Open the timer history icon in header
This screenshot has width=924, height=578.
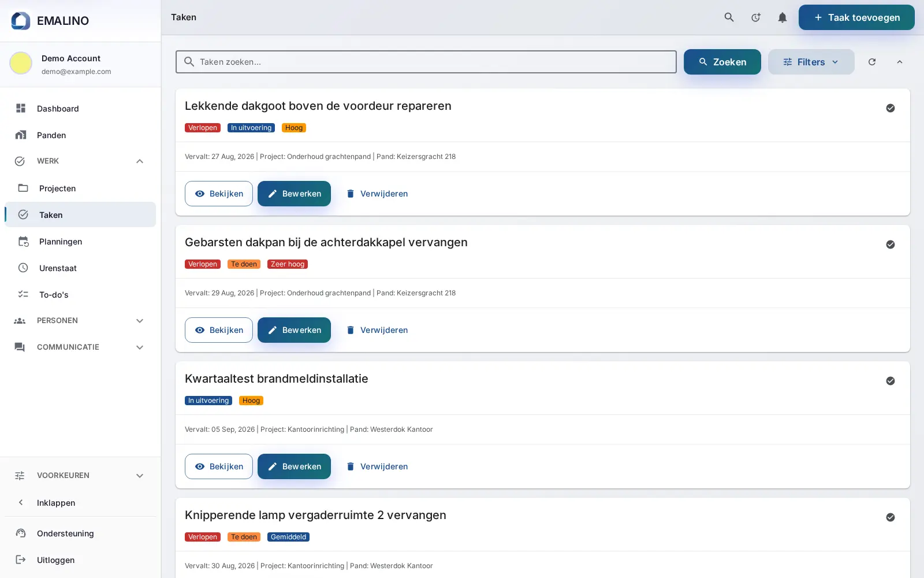pyautogui.click(x=755, y=17)
